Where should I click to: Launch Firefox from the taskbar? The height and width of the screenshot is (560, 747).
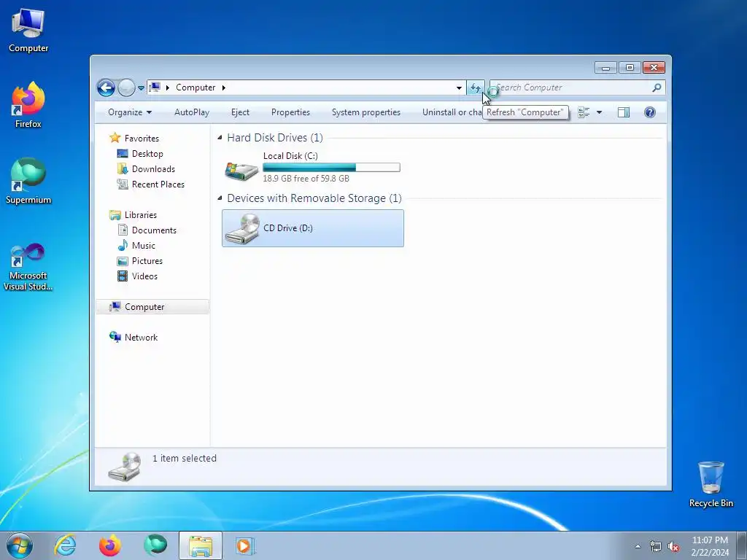coord(110,545)
